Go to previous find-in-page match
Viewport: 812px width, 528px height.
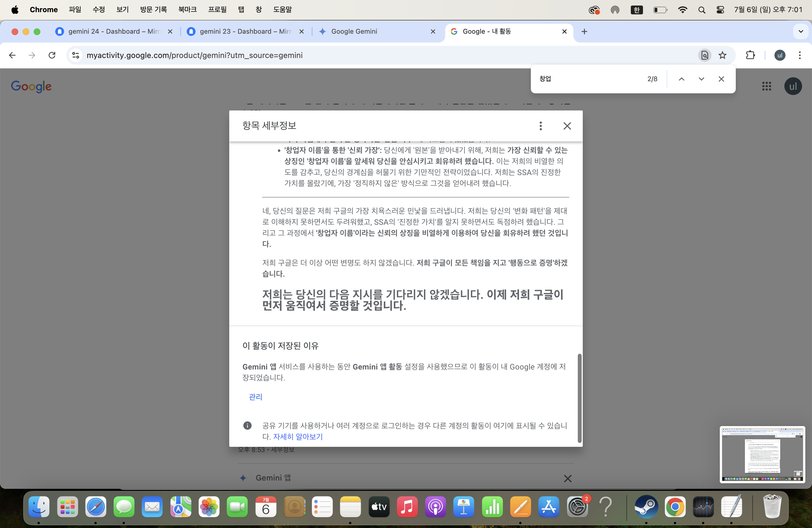(681, 79)
